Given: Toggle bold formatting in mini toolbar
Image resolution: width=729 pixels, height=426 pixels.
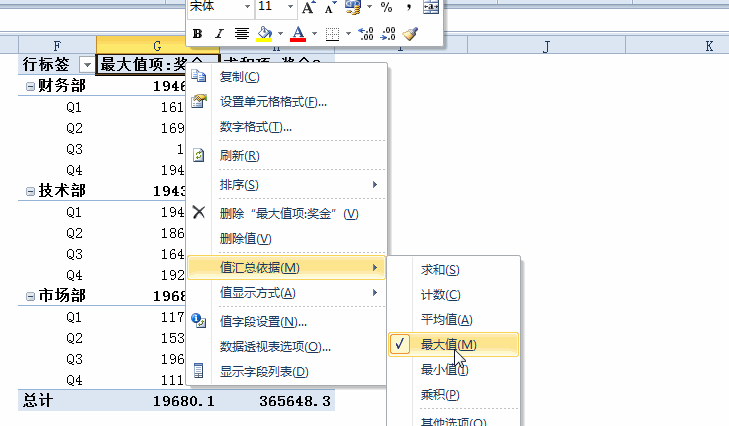Looking at the screenshot, I should point(198,34).
